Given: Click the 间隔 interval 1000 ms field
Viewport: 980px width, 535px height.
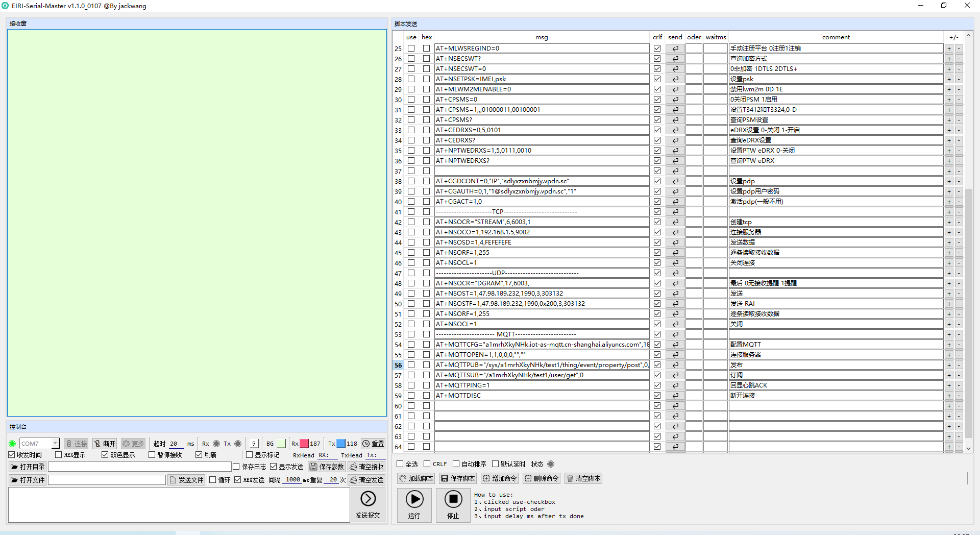Looking at the screenshot, I should (x=292, y=480).
